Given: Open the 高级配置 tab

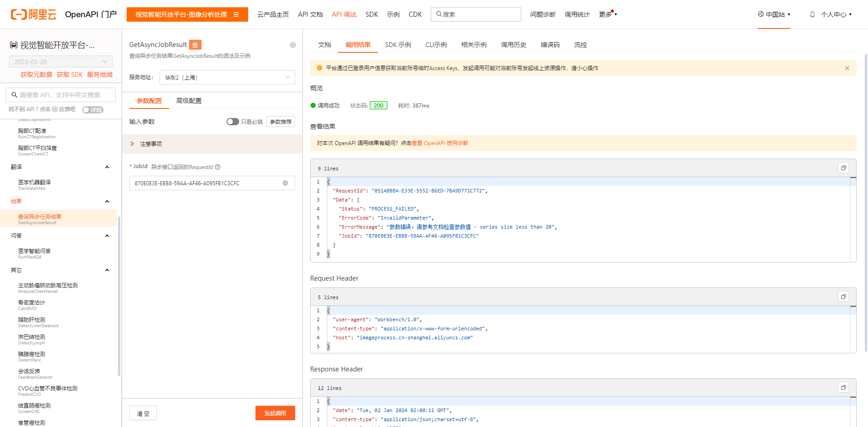Looking at the screenshot, I should [x=189, y=101].
